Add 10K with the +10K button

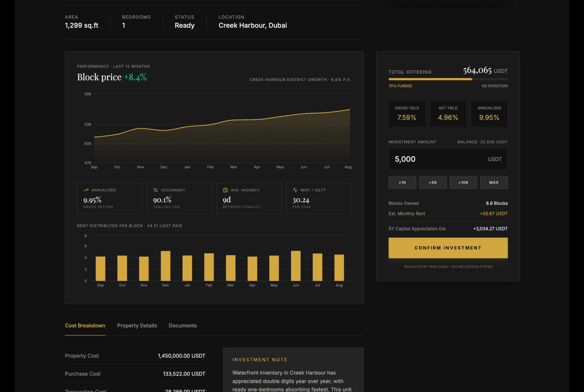[463, 183]
